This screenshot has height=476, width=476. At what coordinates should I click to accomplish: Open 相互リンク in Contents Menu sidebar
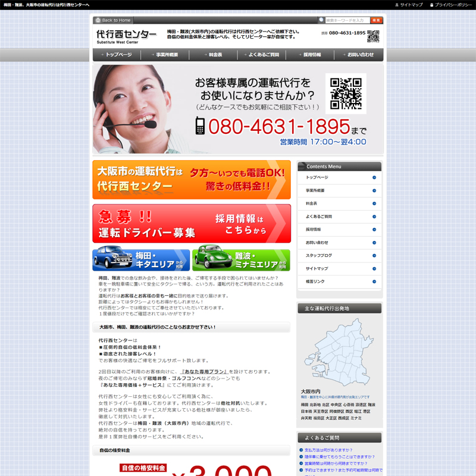point(339,281)
